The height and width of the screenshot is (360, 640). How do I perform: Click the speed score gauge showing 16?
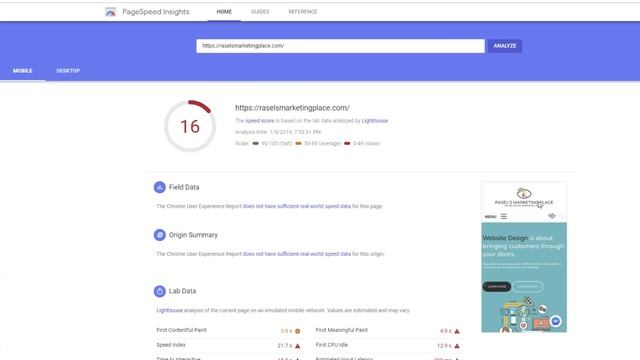190,126
